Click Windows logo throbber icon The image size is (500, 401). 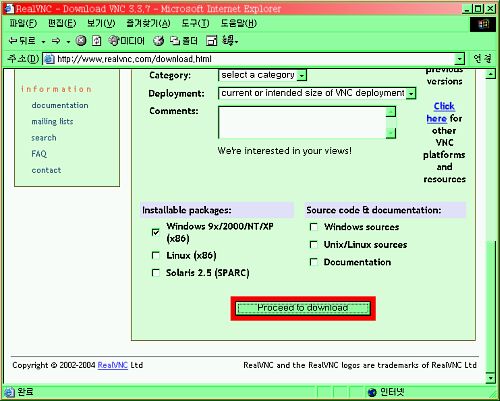[482, 24]
